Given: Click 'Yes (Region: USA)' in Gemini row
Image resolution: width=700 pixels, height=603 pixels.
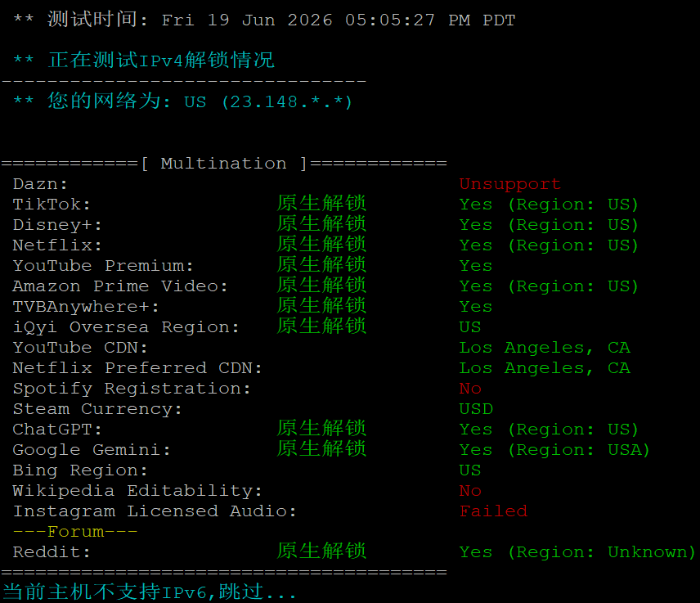Looking at the screenshot, I should pyautogui.click(x=555, y=450).
